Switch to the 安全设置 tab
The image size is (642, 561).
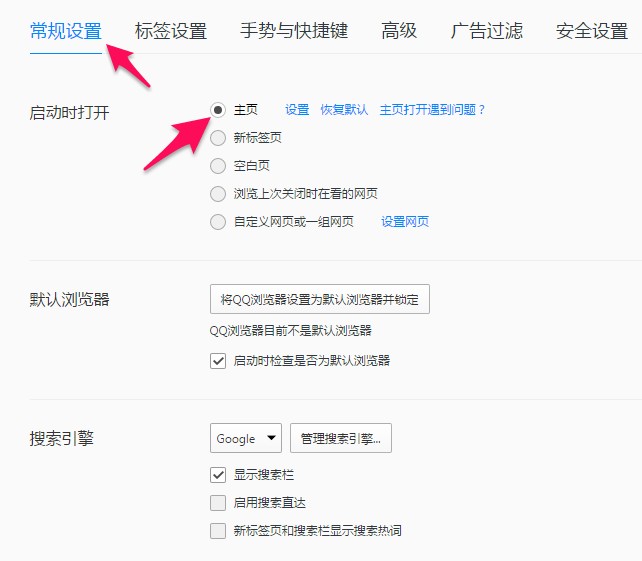(x=591, y=31)
